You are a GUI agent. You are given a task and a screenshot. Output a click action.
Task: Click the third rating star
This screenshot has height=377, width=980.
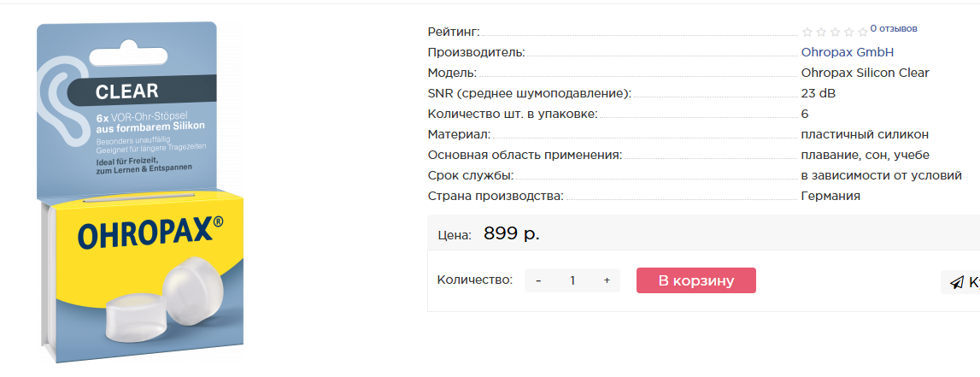[x=835, y=32]
